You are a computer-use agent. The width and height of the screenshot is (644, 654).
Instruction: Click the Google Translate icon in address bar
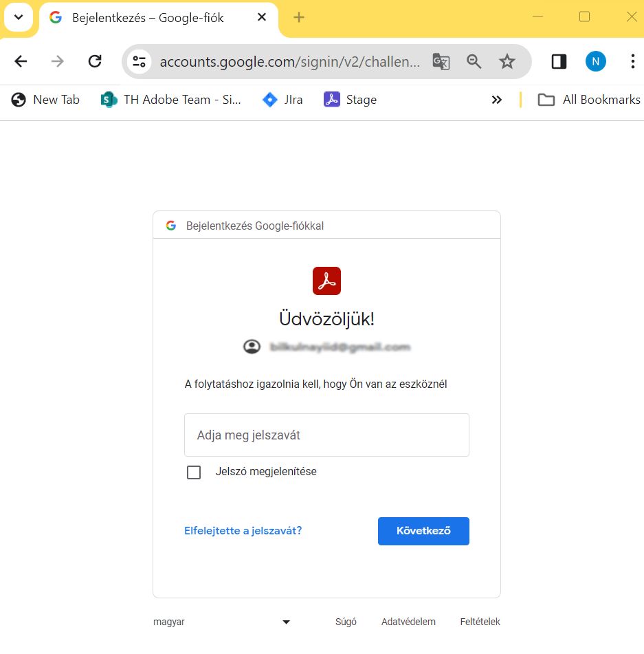[441, 62]
